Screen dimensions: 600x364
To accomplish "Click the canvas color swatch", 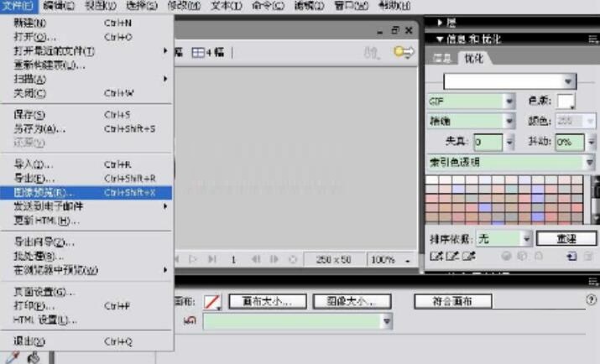I will pyautogui.click(x=213, y=301).
